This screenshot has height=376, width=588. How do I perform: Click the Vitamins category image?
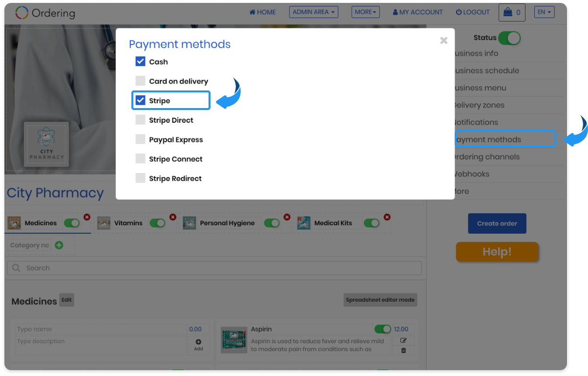point(104,223)
